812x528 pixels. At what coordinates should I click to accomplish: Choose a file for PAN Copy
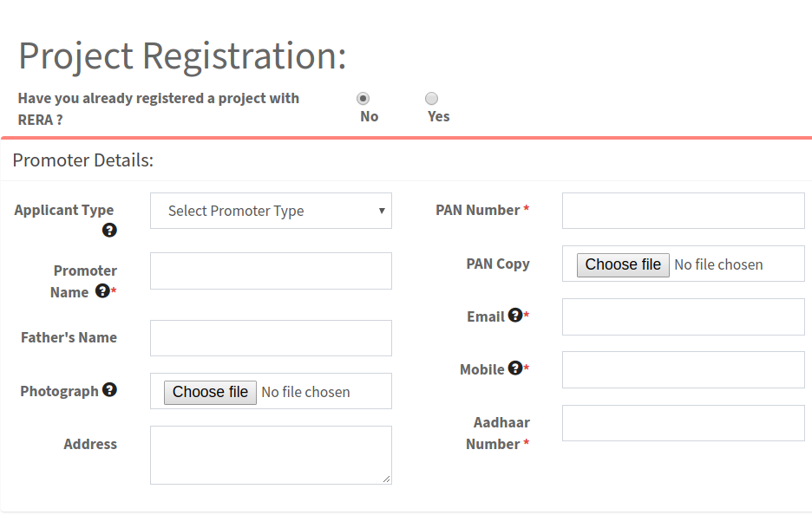623,264
